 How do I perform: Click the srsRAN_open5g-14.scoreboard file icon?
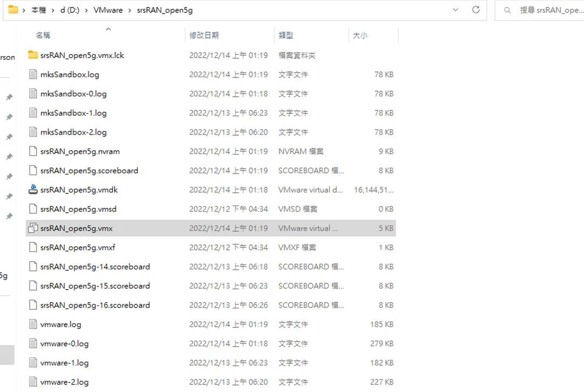[x=33, y=267]
